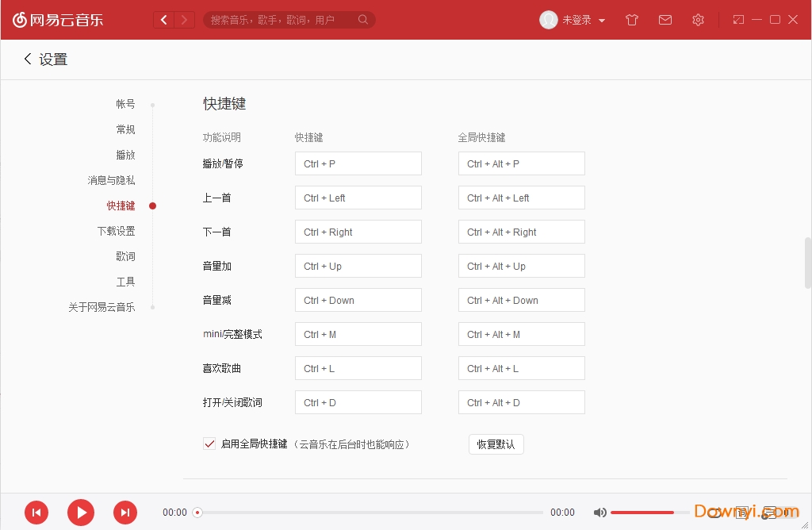Mute audio using the speaker icon
The image size is (812, 530).
(x=600, y=513)
